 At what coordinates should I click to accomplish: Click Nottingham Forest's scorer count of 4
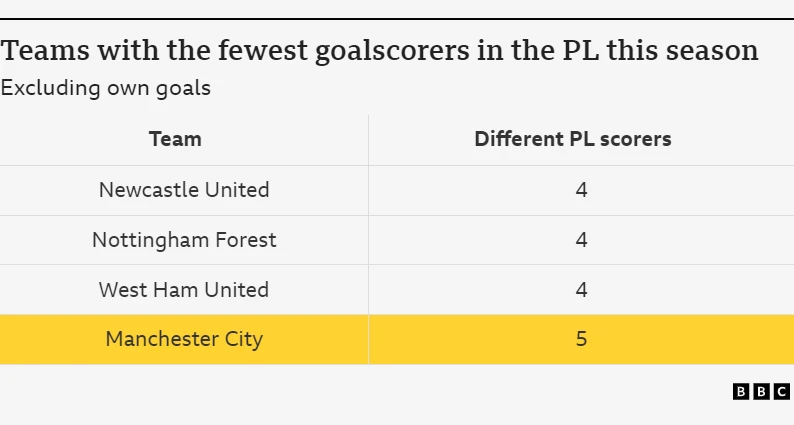pyautogui.click(x=581, y=240)
